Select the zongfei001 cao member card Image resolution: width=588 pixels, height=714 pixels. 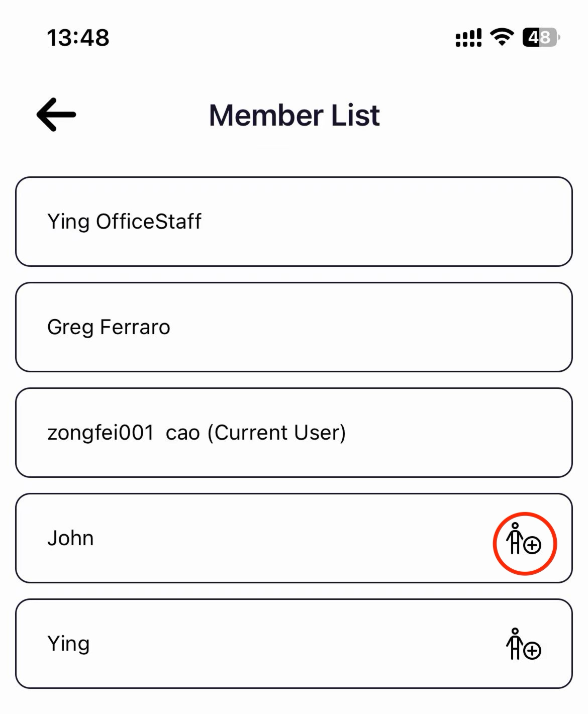pyautogui.click(x=294, y=433)
